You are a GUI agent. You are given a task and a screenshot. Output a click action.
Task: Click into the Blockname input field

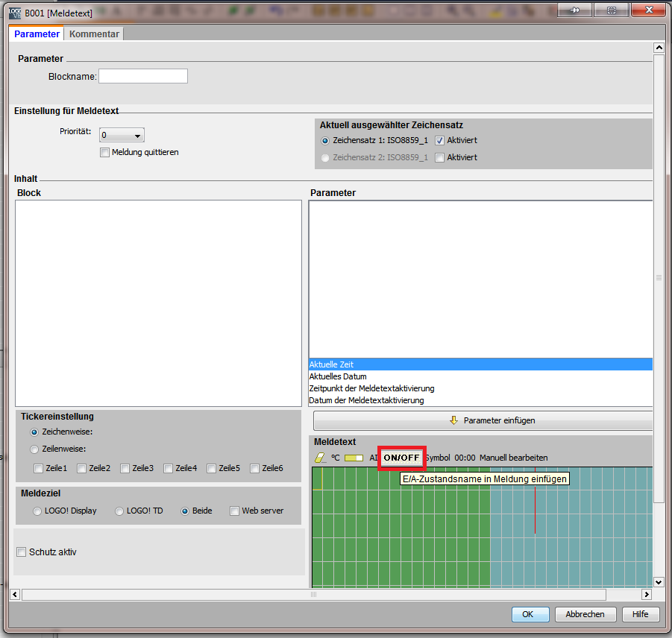[x=143, y=76]
